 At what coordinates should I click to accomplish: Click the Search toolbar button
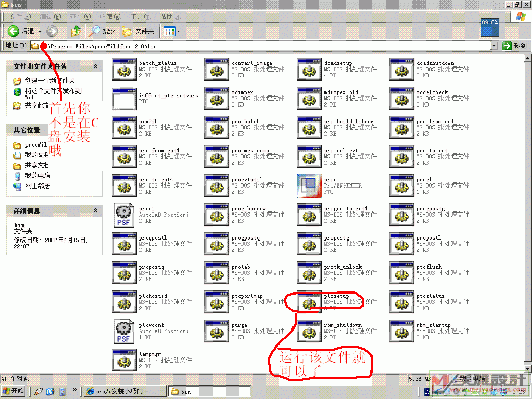tap(102, 31)
